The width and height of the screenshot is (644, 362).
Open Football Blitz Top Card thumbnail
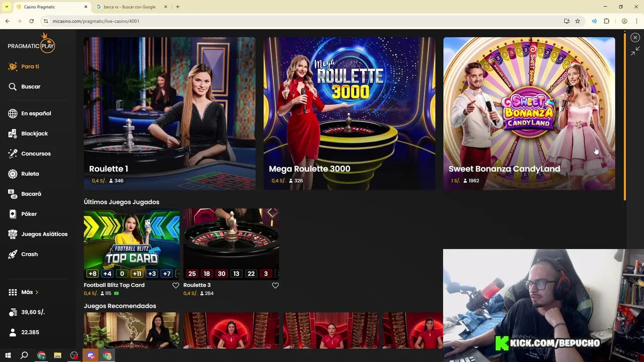point(131,244)
